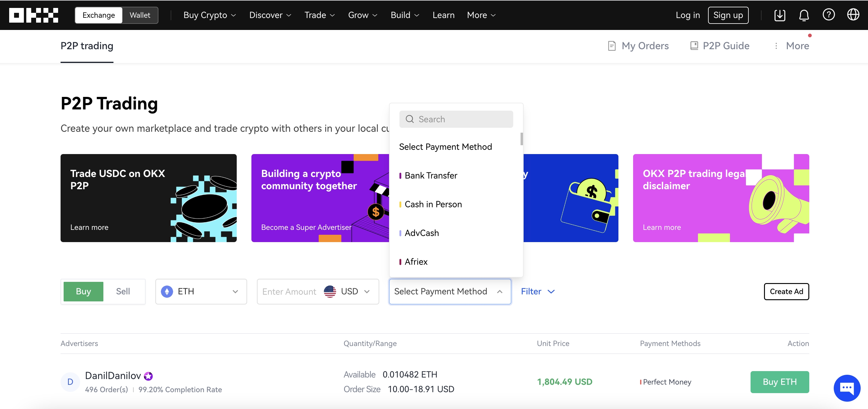Switch to Wallet mode
This screenshot has width=868, height=409.
(x=139, y=15)
